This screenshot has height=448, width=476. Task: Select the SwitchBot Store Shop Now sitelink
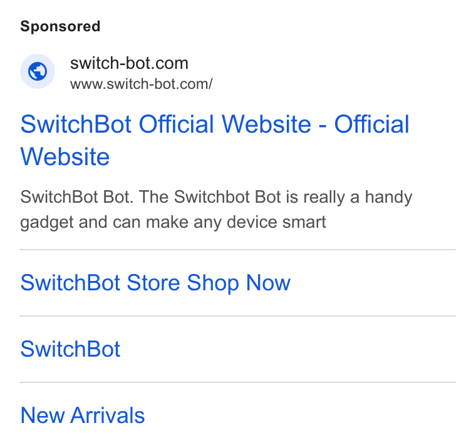click(x=155, y=283)
